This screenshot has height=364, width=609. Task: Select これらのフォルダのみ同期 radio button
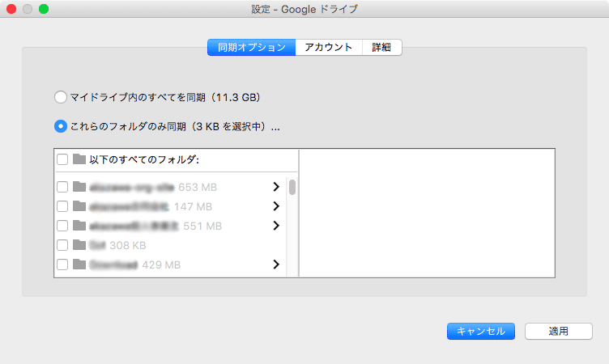coord(61,126)
